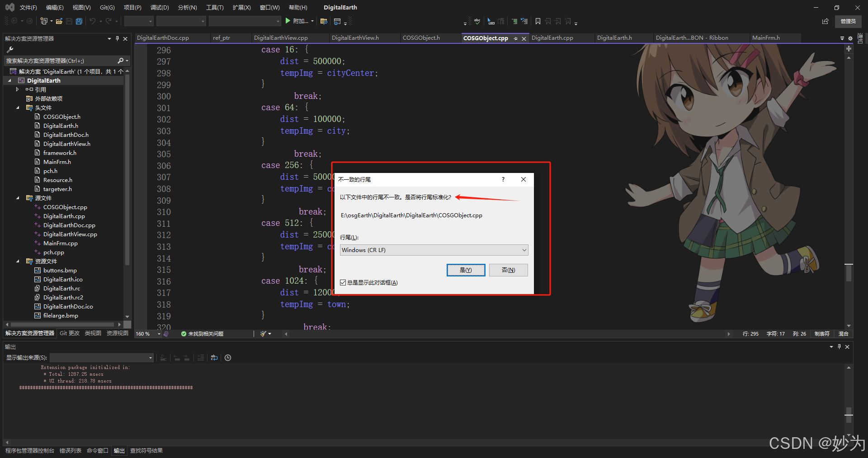The height and width of the screenshot is (458, 868).
Task: Select COSGObject.h in header files
Action: coord(62,117)
